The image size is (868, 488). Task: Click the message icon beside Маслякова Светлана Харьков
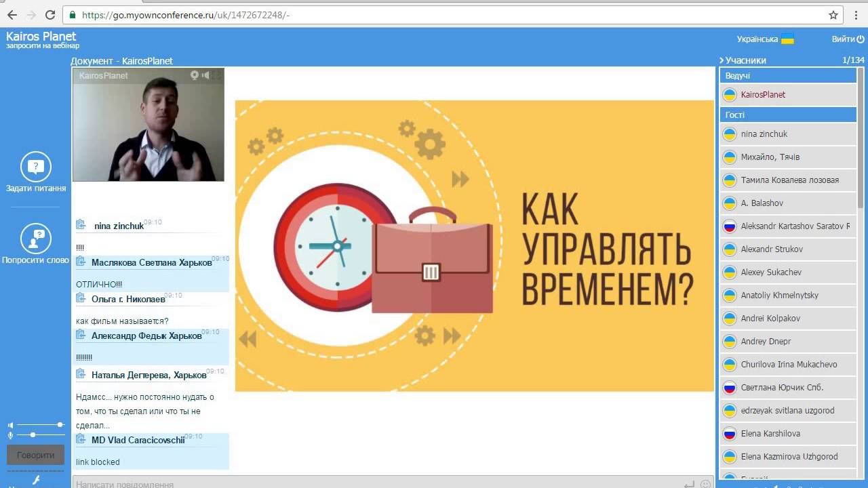81,262
